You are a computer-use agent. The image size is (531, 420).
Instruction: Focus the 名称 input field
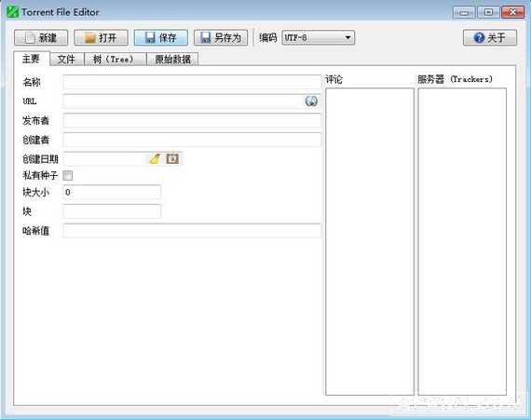click(192, 82)
